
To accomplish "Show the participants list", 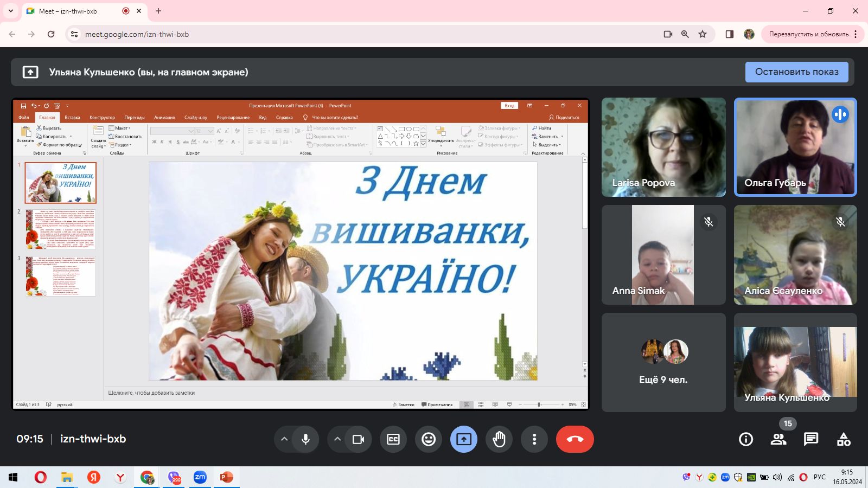I will 778,439.
